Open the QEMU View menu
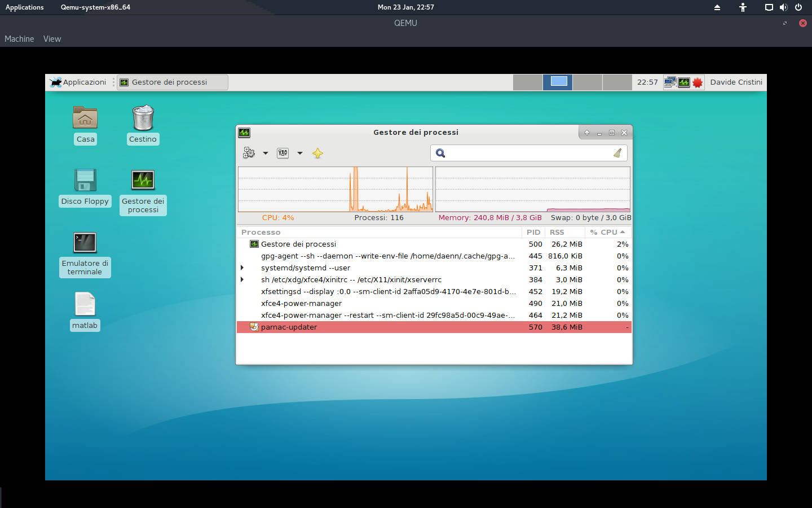812x508 pixels. (52, 39)
